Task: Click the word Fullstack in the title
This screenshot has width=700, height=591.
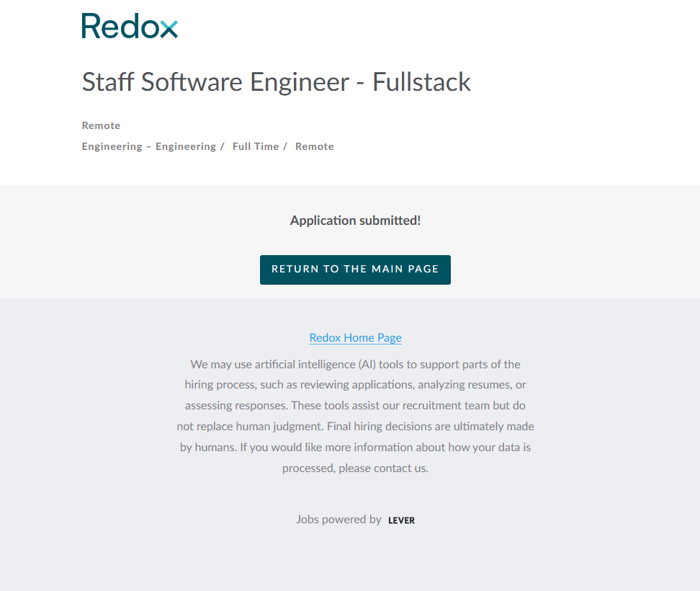Action: (x=421, y=82)
